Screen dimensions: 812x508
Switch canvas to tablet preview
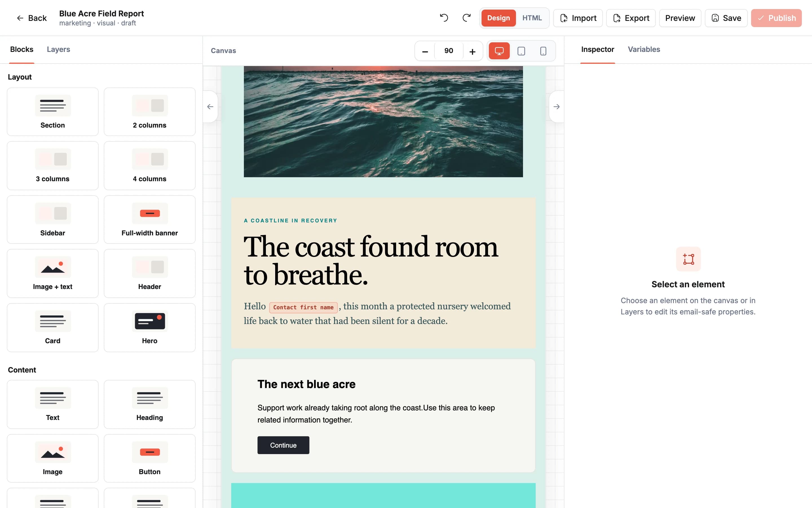pyautogui.click(x=521, y=51)
